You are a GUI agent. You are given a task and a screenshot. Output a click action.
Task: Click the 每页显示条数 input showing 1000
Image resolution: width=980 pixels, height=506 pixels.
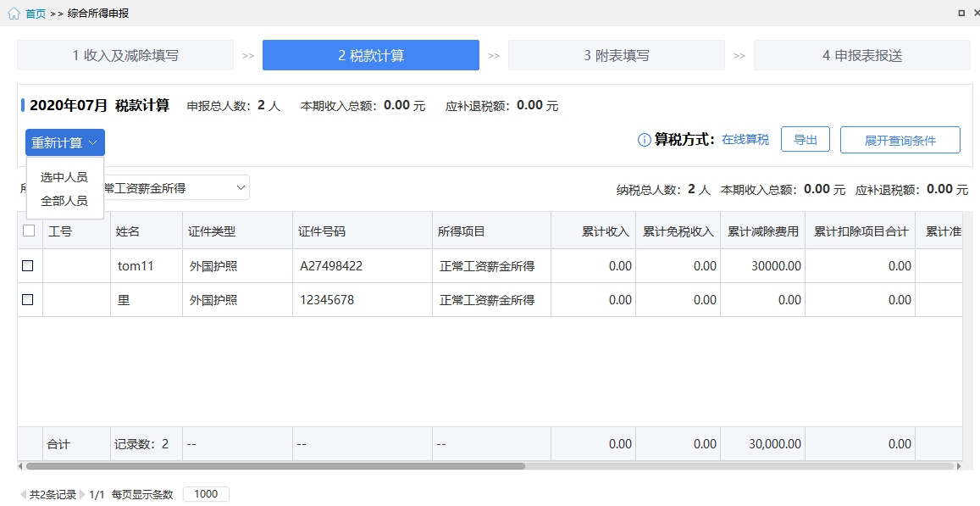pos(207,494)
